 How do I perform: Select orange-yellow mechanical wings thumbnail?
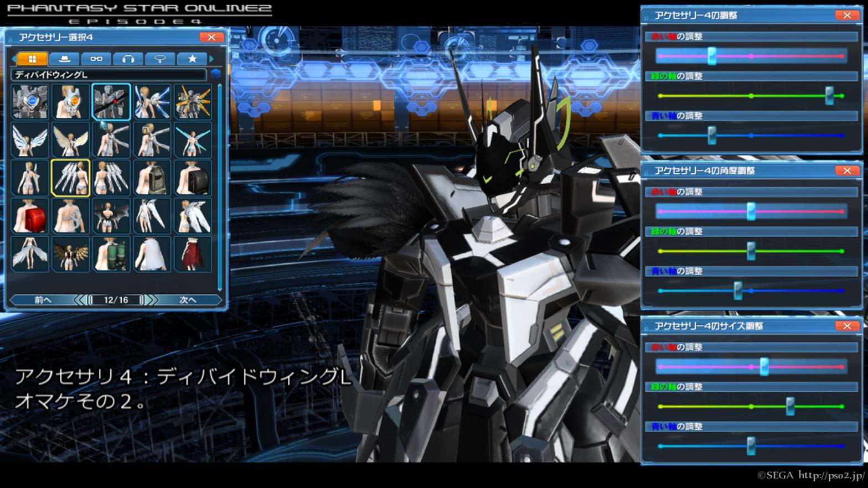pyautogui.click(x=193, y=102)
